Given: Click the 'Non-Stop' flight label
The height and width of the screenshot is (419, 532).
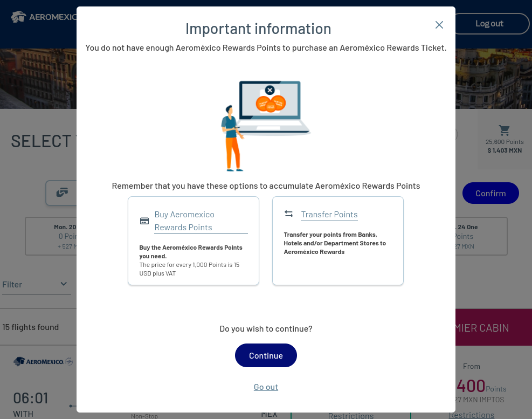Looking at the screenshot, I should pos(144,416).
